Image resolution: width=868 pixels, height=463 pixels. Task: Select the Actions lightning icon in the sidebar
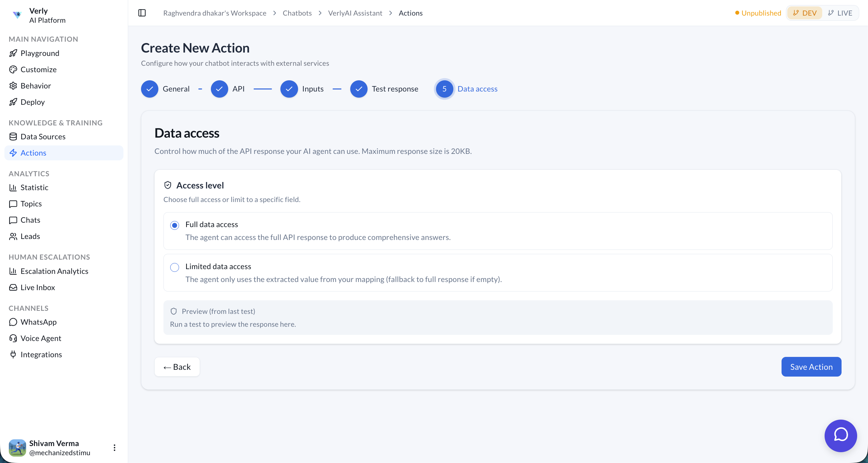pyautogui.click(x=13, y=153)
